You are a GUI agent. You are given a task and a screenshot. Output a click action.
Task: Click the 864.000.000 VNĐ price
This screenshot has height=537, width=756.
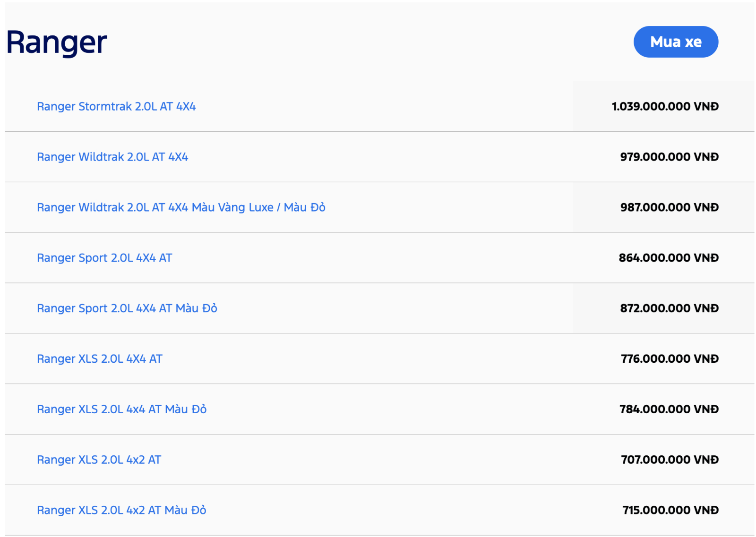(x=669, y=258)
